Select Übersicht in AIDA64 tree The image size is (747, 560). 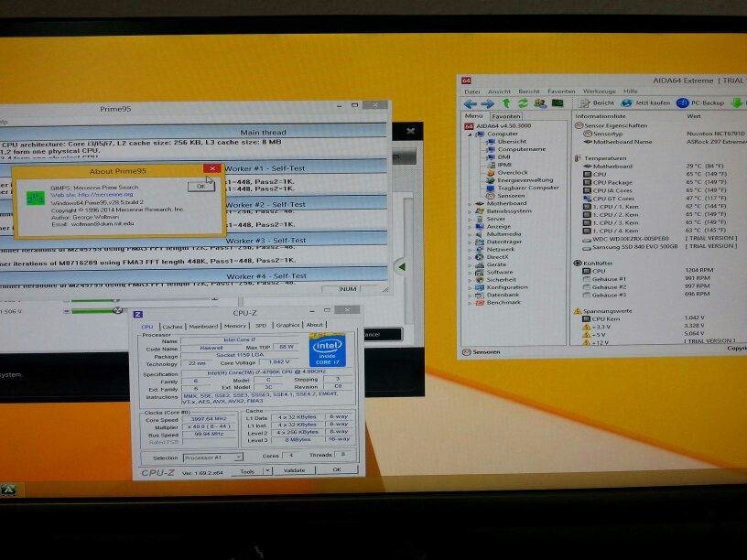pos(506,142)
